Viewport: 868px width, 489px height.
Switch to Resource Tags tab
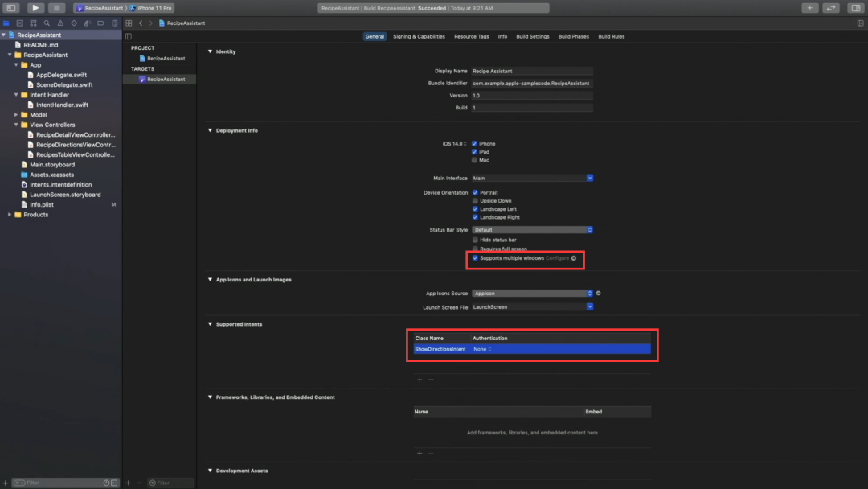click(x=472, y=36)
